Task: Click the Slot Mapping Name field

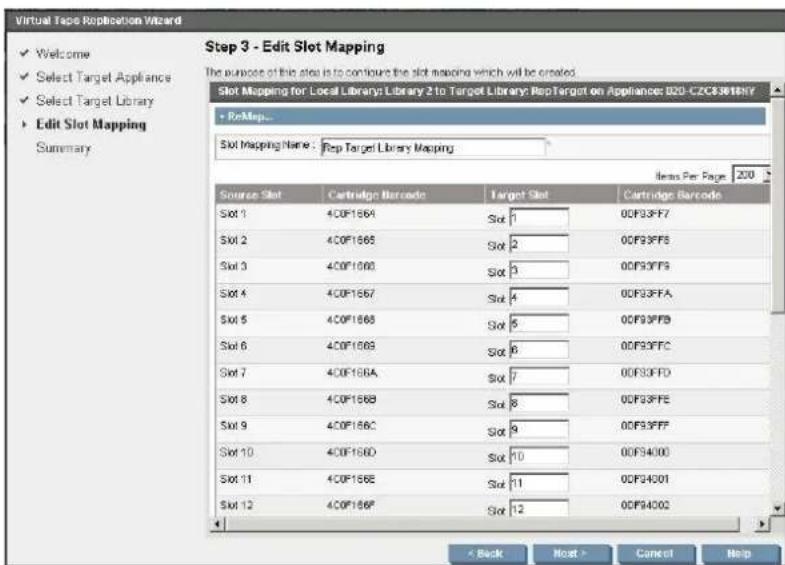Action: pyautogui.click(x=433, y=148)
